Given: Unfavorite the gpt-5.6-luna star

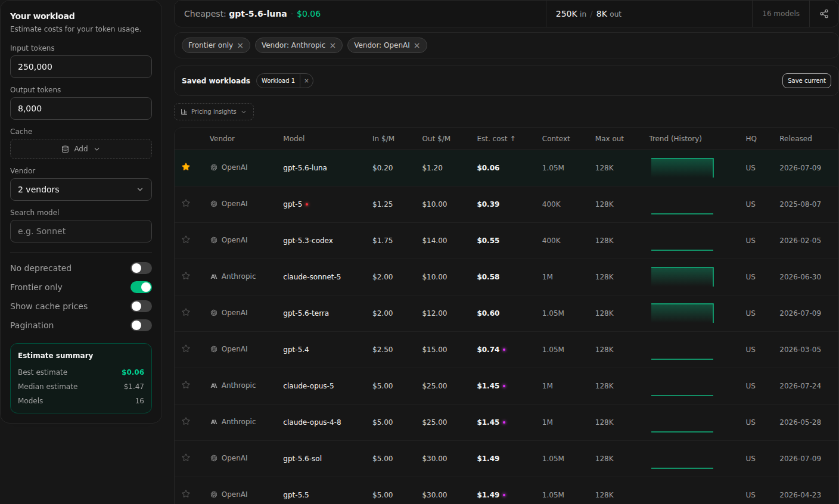Looking at the screenshot, I should (186, 167).
